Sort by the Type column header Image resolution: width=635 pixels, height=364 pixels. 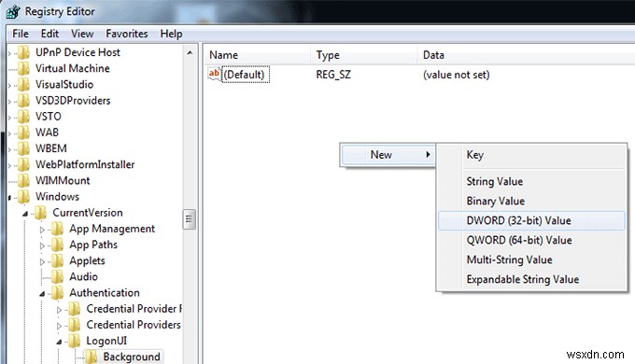[363, 55]
